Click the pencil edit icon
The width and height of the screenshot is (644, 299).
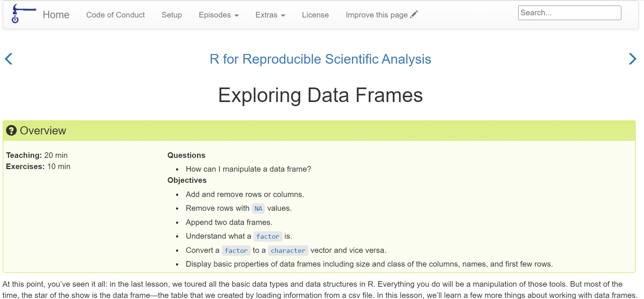[x=414, y=15]
